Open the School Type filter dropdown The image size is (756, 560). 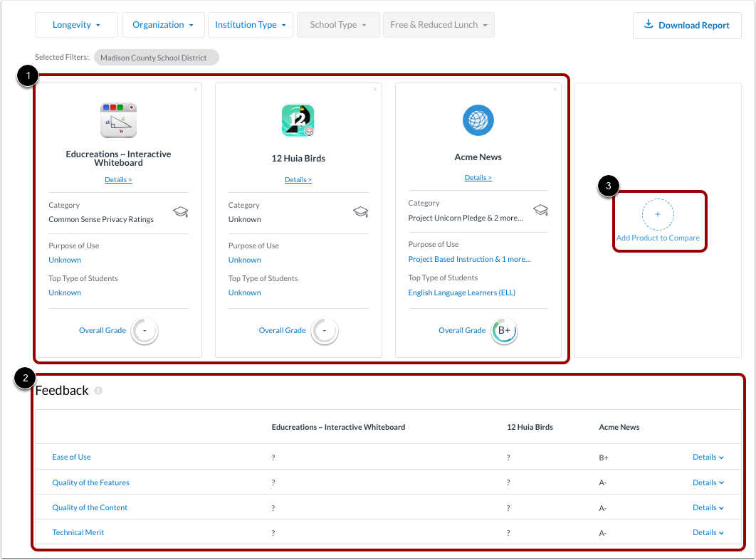click(338, 25)
